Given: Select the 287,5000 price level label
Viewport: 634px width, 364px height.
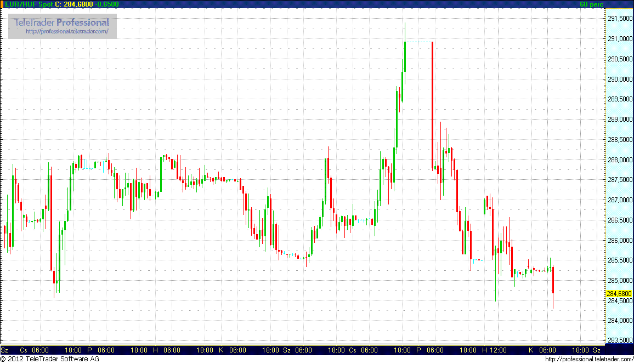Looking at the screenshot, I should point(620,180).
